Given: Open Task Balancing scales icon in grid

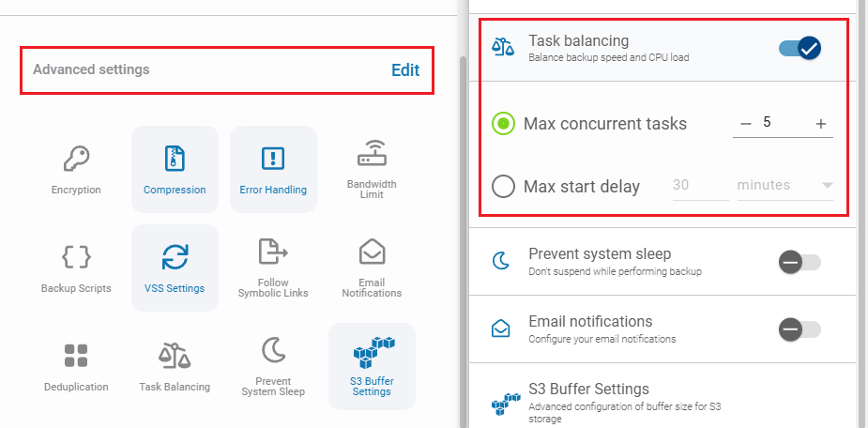Looking at the screenshot, I should click(175, 356).
